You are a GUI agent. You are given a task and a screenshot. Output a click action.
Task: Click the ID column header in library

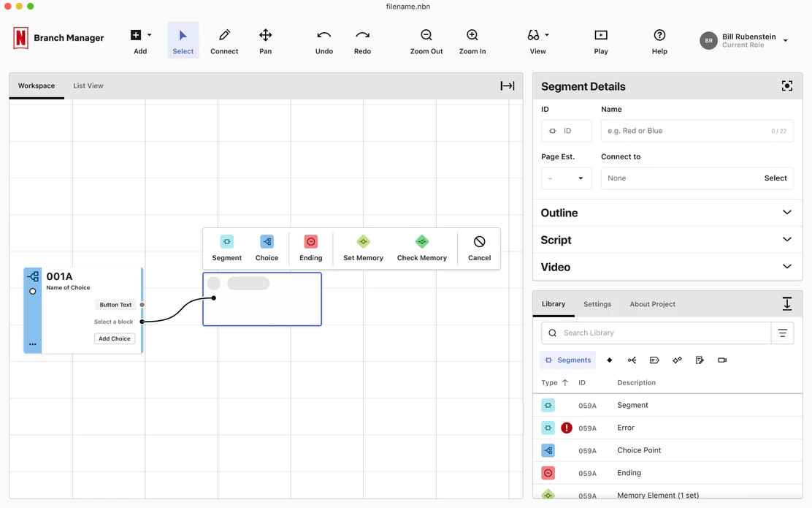pyautogui.click(x=582, y=382)
